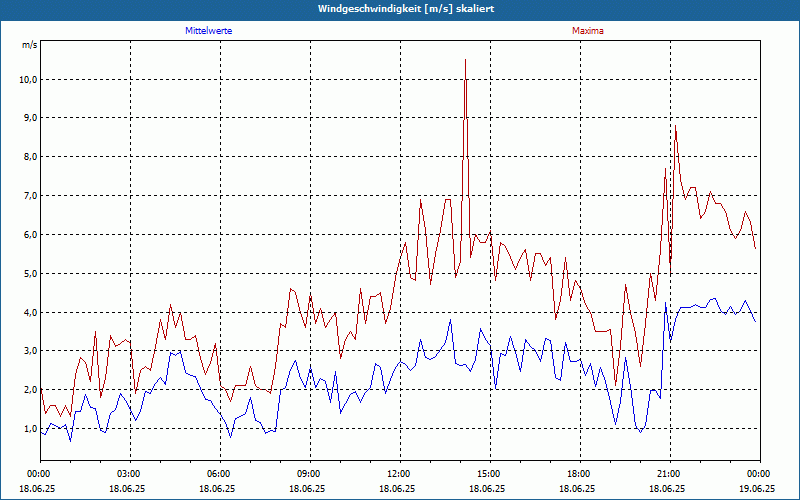Click the '2,0' y-axis value
The width and height of the screenshot is (800, 500).
pyautogui.click(x=31, y=390)
